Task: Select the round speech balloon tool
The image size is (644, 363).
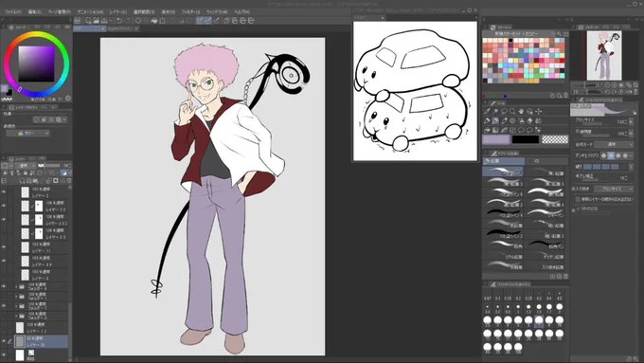Action: (x=521, y=130)
